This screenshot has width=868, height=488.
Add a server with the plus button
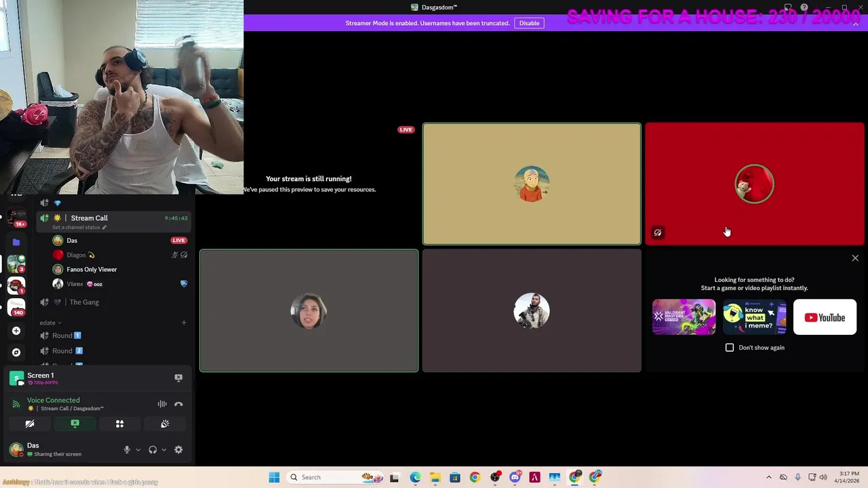pos(16,331)
